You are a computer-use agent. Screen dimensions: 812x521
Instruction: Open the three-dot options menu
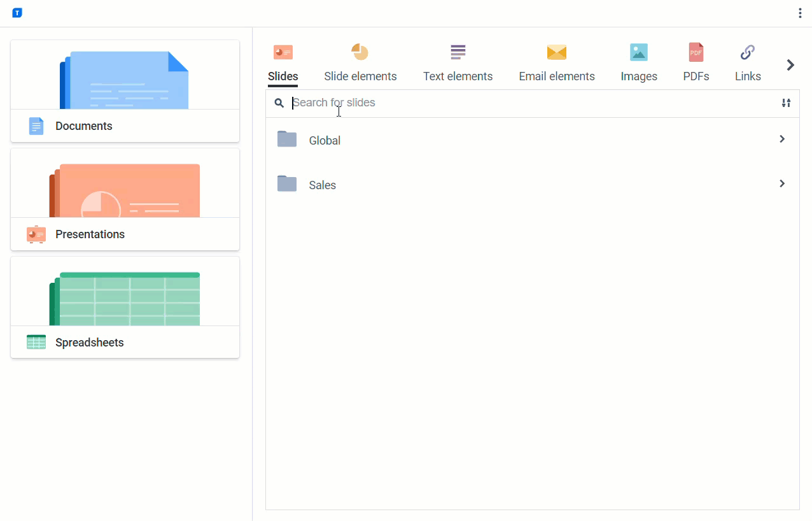coord(800,12)
